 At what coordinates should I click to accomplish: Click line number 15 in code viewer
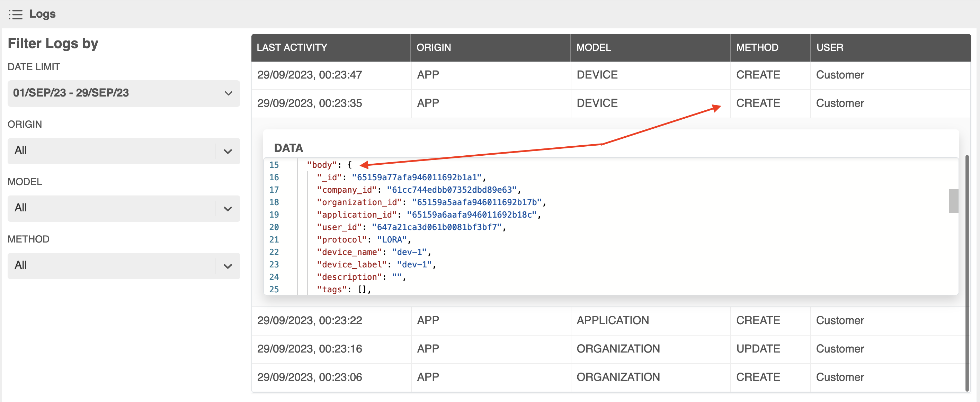(x=274, y=165)
